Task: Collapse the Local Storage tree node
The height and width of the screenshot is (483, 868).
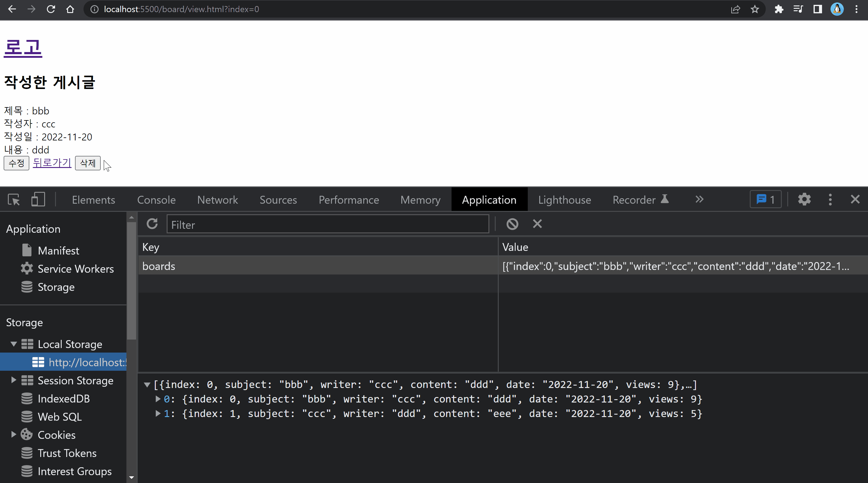Action: pyautogui.click(x=14, y=344)
